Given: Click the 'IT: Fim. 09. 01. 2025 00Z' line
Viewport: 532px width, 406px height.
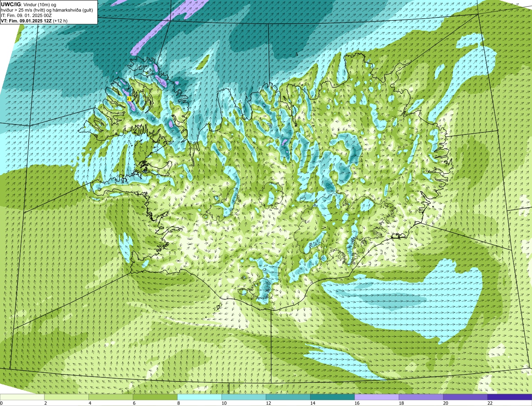Looking at the screenshot, I should point(26,15).
